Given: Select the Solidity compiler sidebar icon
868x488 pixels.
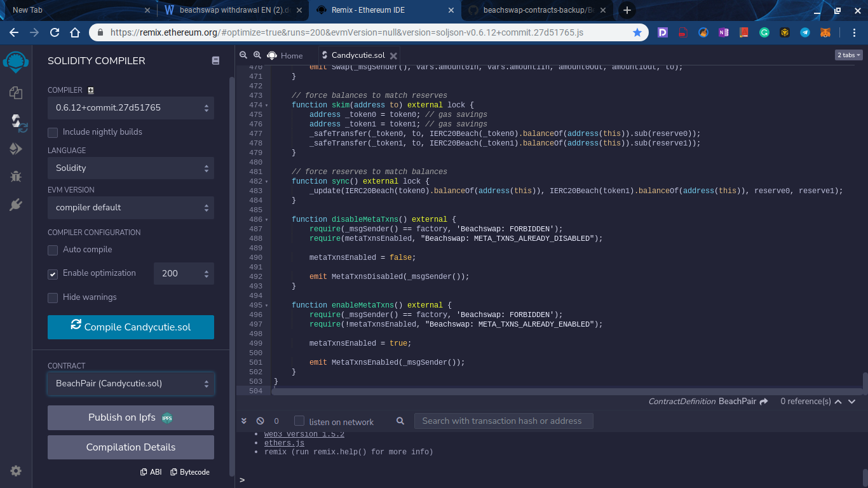Looking at the screenshot, I should (17, 121).
